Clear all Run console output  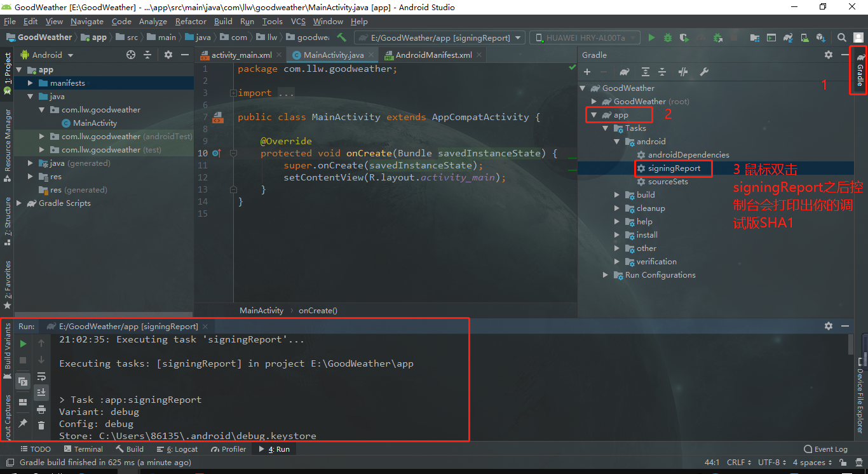[41, 425]
